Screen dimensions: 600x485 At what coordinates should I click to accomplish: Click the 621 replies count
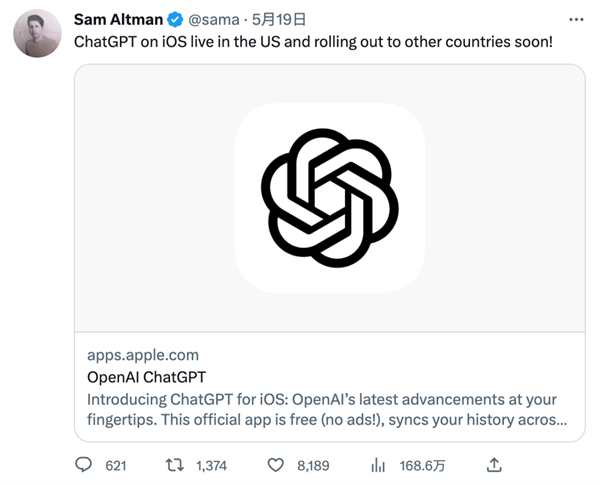coord(116,465)
